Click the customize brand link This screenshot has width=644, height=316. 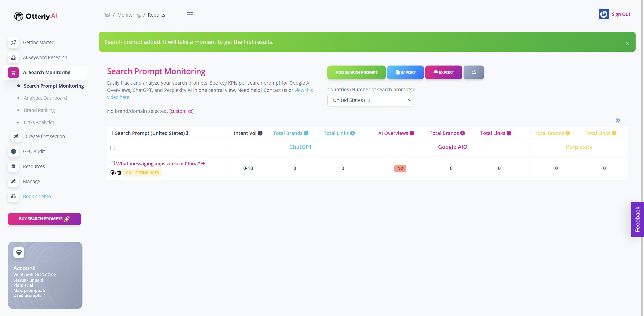pos(181,111)
